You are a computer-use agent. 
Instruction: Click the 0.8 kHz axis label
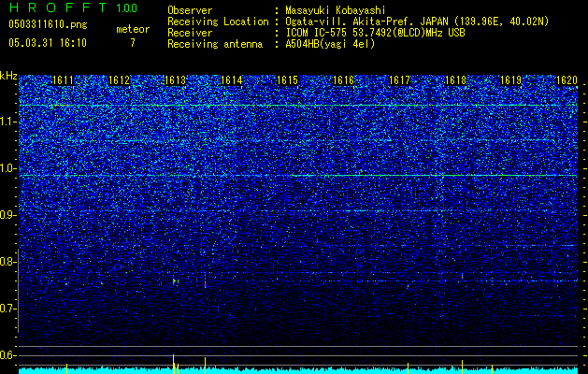click(x=8, y=262)
